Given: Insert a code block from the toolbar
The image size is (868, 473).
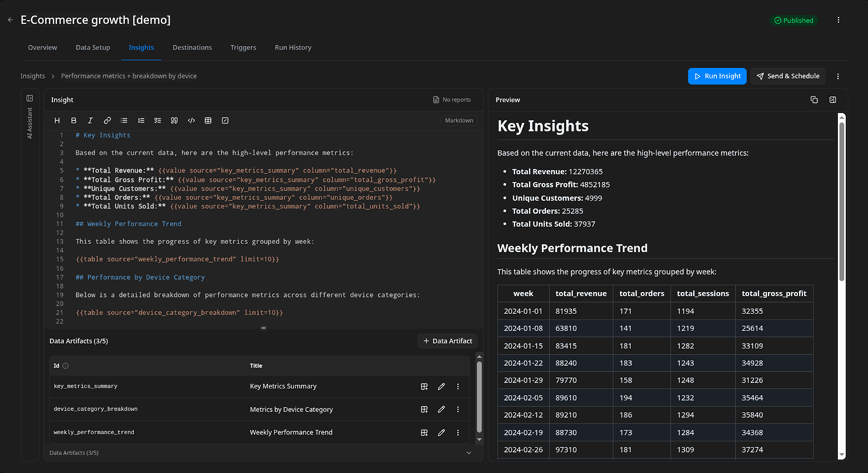Looking at the screenshot, I should tap(191, 120).
